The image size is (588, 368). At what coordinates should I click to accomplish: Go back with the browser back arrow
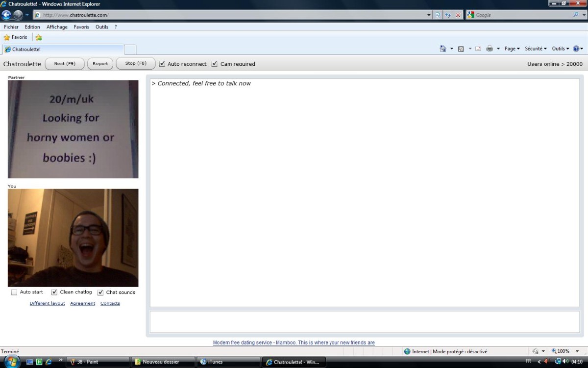pos(7,15)
